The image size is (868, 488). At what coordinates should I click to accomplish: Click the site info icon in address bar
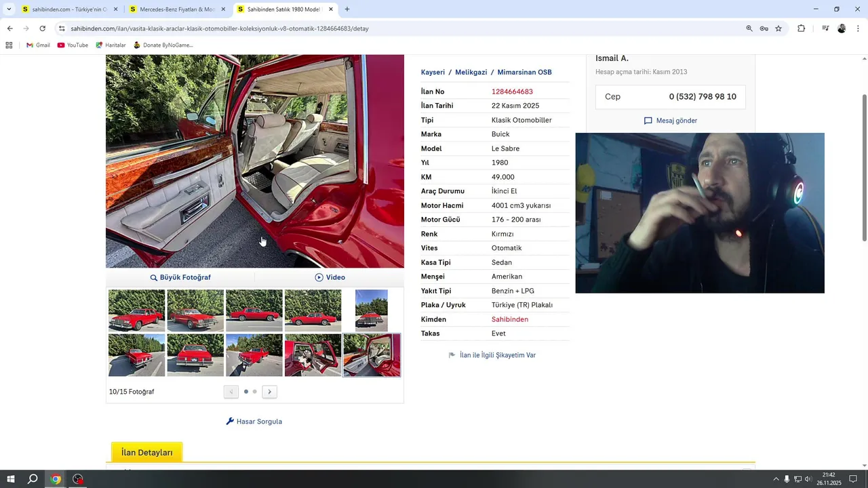coord(62,28)
